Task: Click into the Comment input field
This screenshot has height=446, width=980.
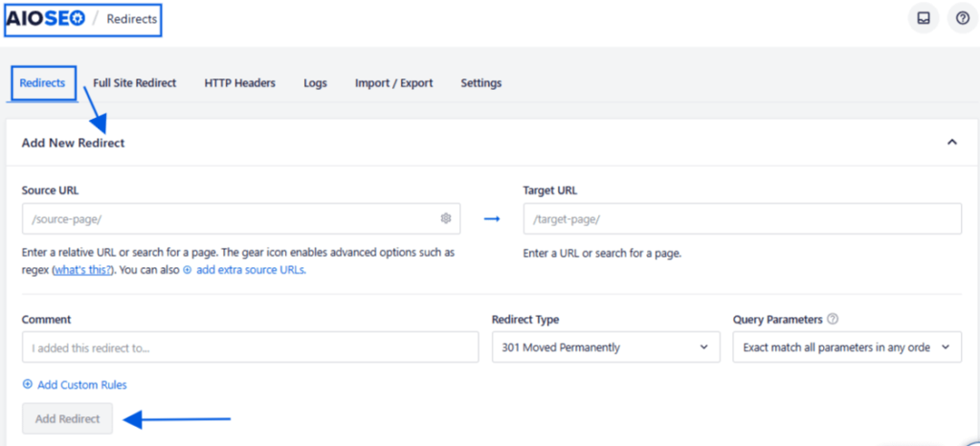Action: pos(250,346)
